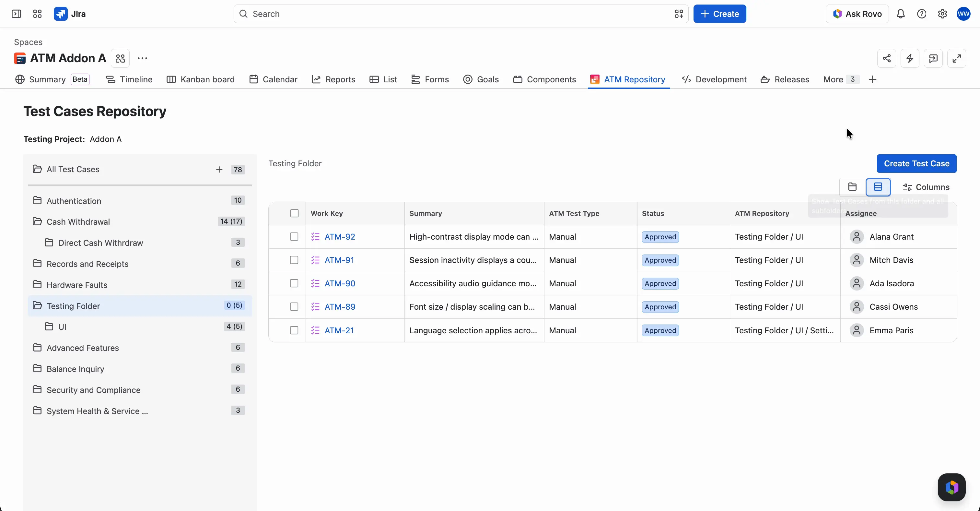The width and height of the screenshot is (980, 511).
Task: Click the blue Create button
Action: [719, 14]
